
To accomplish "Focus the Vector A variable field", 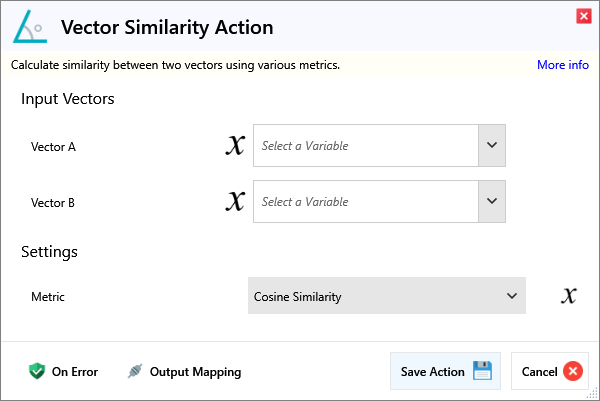I will pos(366,146).
